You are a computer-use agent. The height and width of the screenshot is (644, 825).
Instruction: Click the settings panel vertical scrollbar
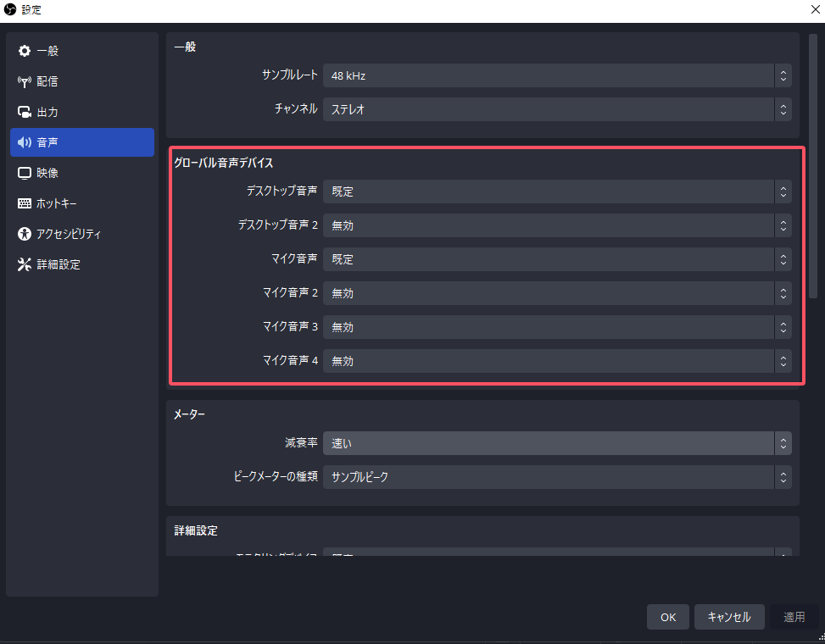(x=813, y=169)
